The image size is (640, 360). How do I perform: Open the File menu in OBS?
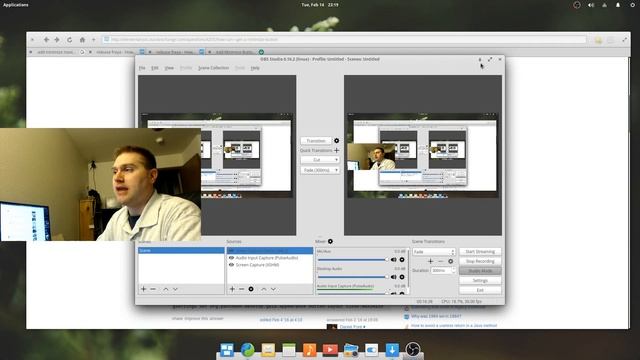142,68
